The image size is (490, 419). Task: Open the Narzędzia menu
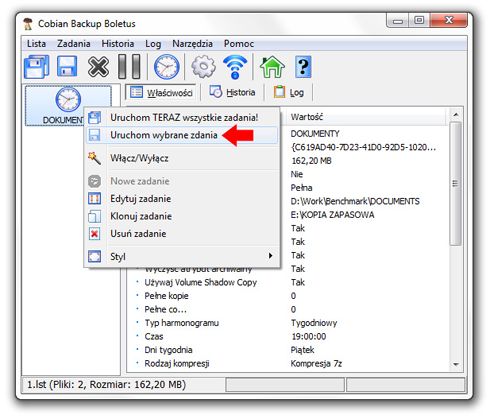coord(192,44)
